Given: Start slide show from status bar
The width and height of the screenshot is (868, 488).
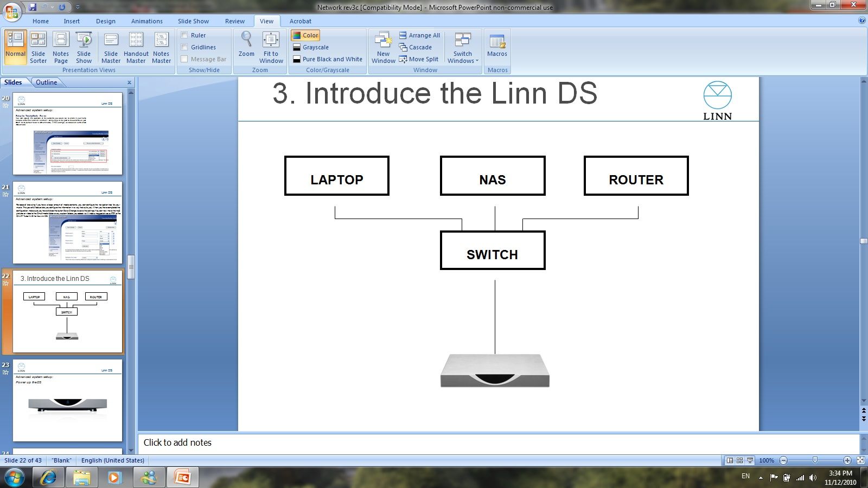Looking at the screenshot, I should [750, 460].
